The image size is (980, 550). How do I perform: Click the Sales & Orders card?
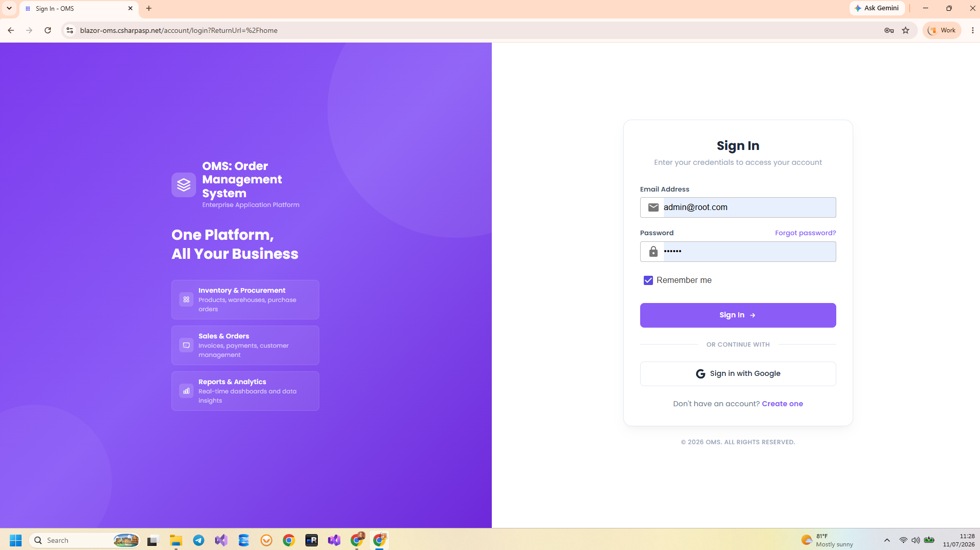coord(245,345)
